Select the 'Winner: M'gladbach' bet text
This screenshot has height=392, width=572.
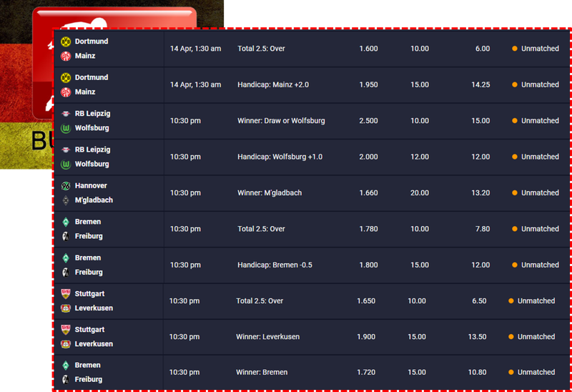[270, 192]
